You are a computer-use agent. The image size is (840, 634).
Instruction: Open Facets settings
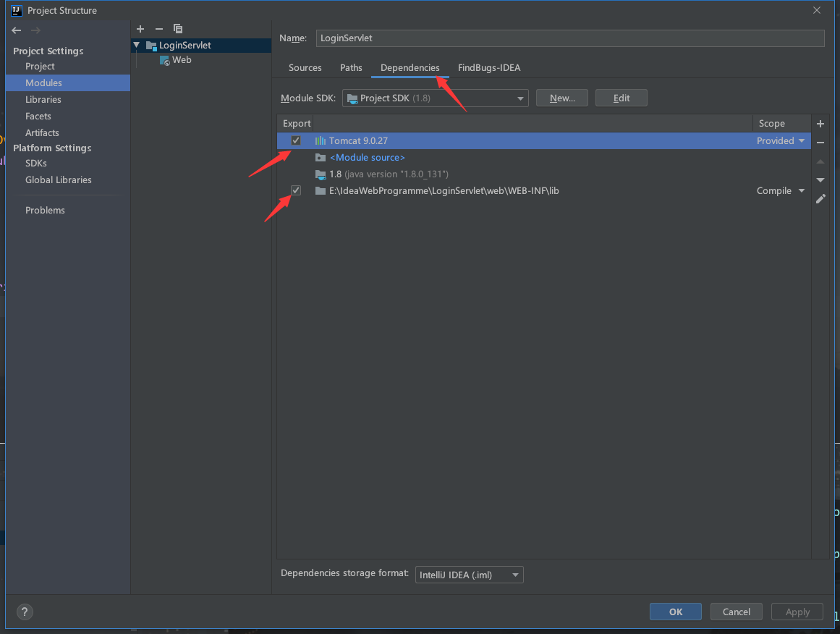click(68, 117)
